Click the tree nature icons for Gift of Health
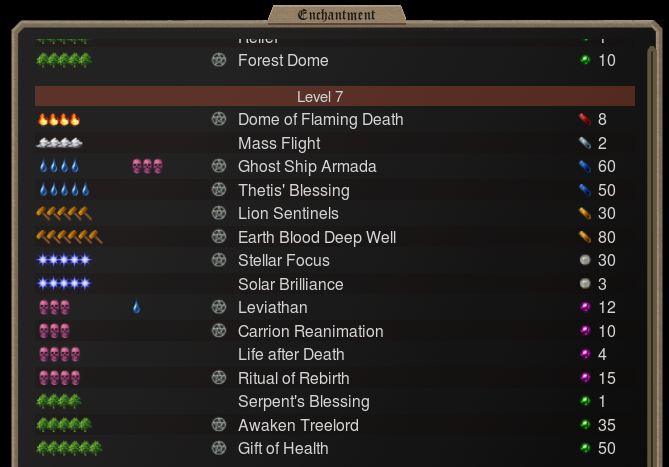The height and width of the screenshot is (467, 669). coord(70,448)
